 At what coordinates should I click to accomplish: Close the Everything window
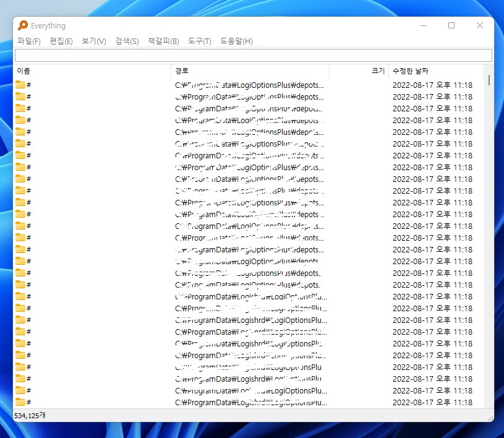coord(479,25)
